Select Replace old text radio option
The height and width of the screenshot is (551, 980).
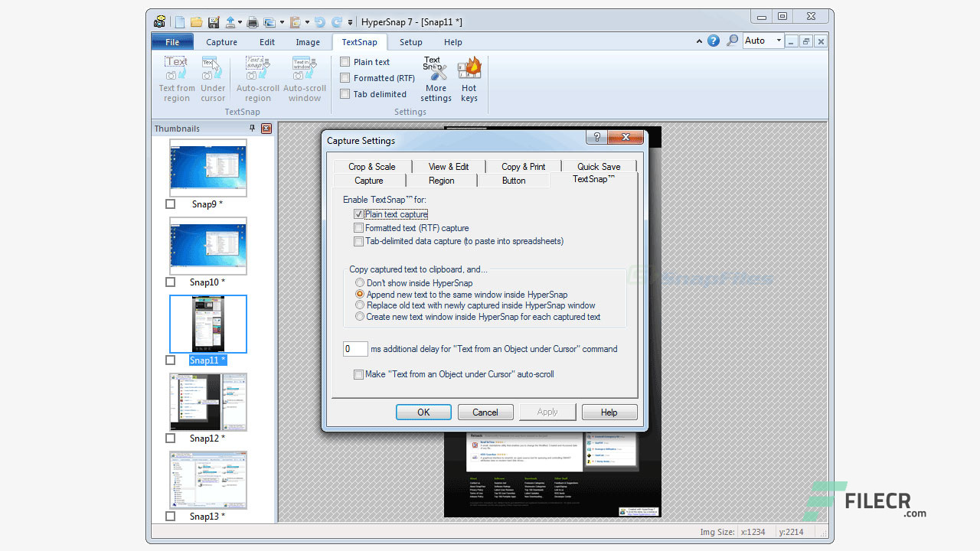(x=360, y=305)
